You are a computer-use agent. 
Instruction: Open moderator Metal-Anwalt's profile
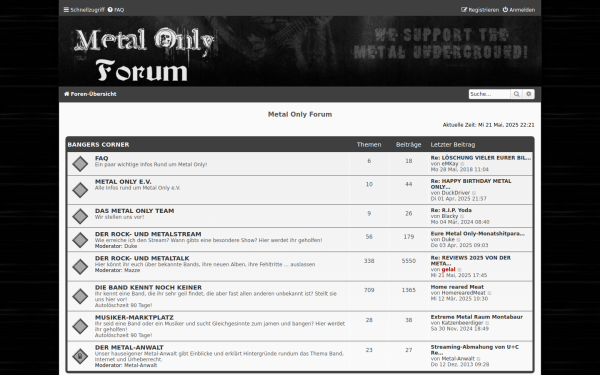tap(140, 365)
